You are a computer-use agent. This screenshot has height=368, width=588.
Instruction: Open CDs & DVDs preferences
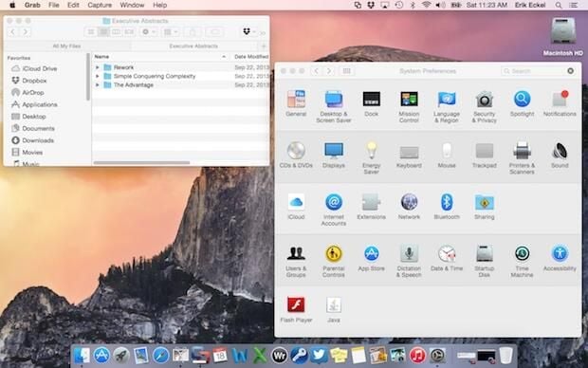tap(296, 155)
